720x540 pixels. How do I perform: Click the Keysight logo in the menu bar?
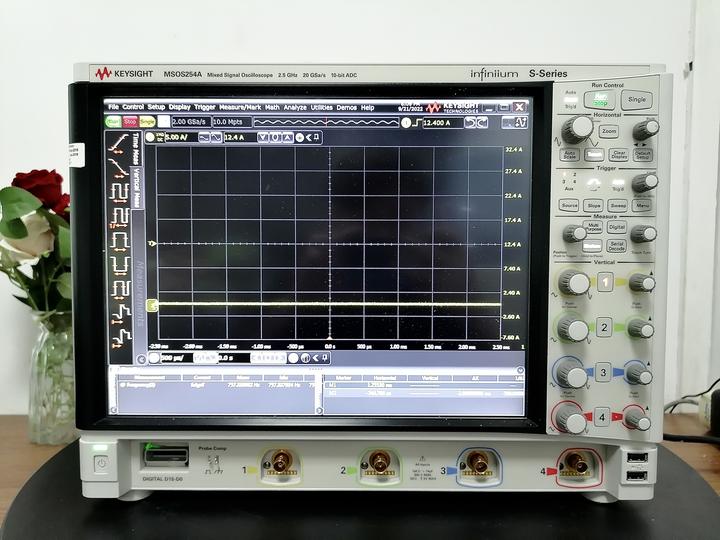click(449, 107)
